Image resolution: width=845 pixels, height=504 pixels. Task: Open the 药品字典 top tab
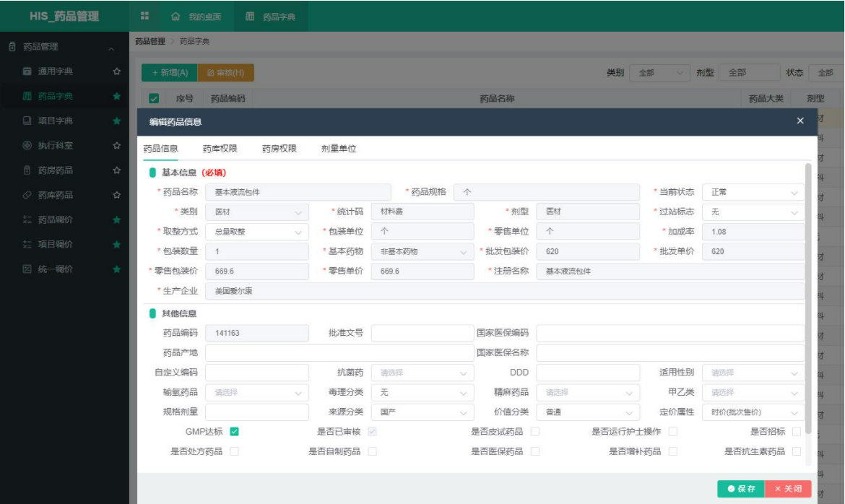click(x=271, y=17)
